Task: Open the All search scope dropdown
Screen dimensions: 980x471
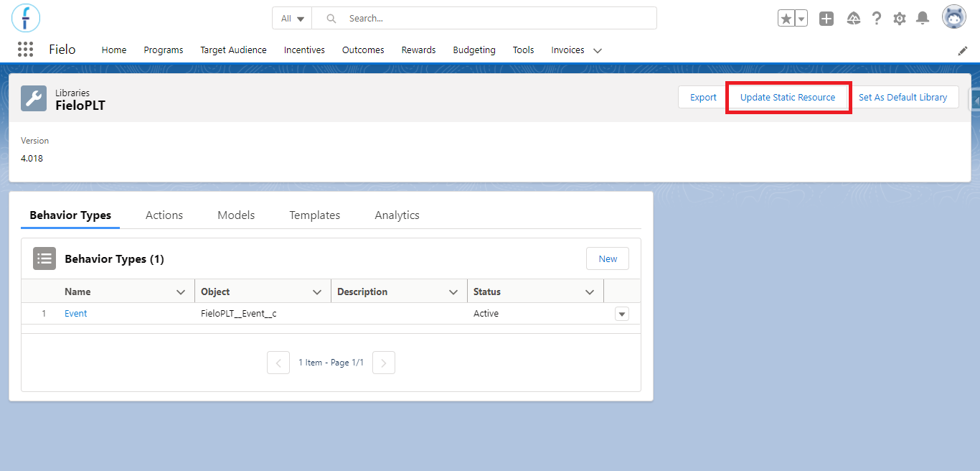Action: click(x=292, y=19)
